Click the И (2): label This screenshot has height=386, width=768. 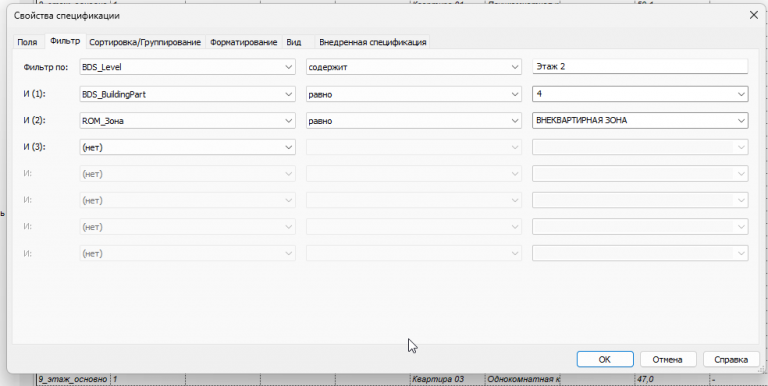[34, 120]
